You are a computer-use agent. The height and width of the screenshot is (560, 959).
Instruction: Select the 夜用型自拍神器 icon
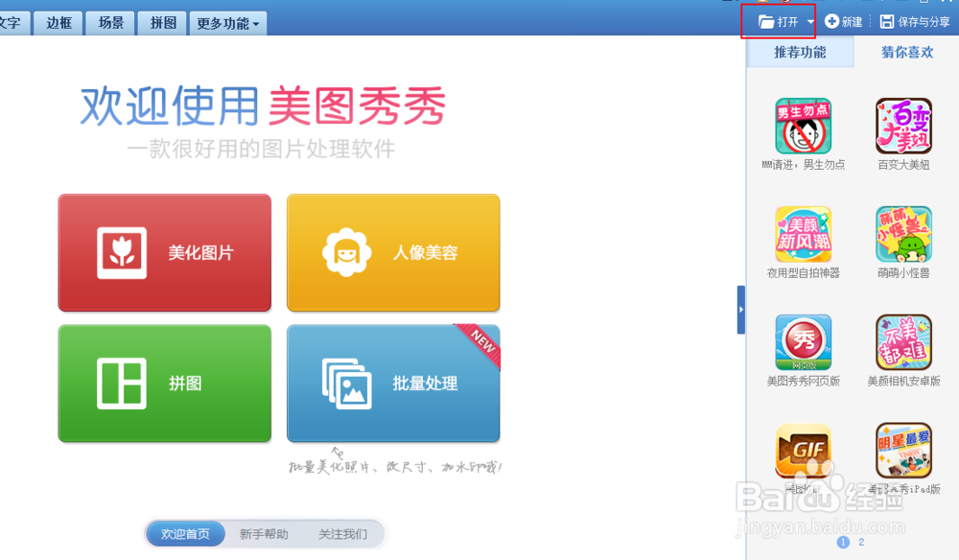pos(803,235)
